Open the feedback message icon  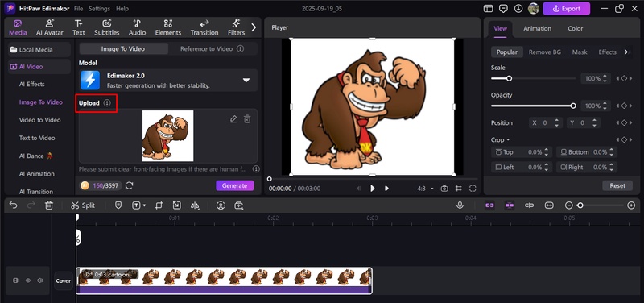[503, 9]
